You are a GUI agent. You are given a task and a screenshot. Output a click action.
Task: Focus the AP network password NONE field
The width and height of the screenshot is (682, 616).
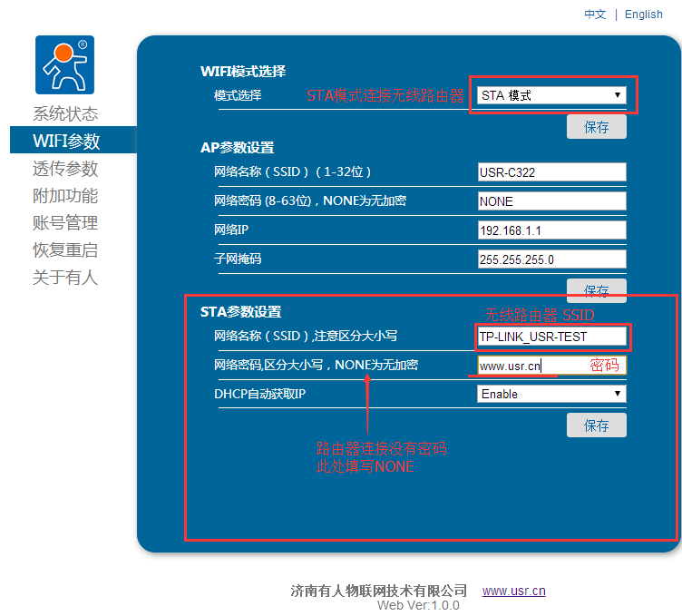pyautogui.click(x=551, y=201)
